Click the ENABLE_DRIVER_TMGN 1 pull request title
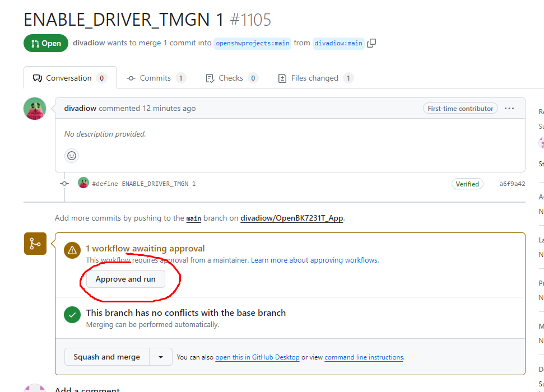This screenshot has height=392, width=544. coord(124,20)
